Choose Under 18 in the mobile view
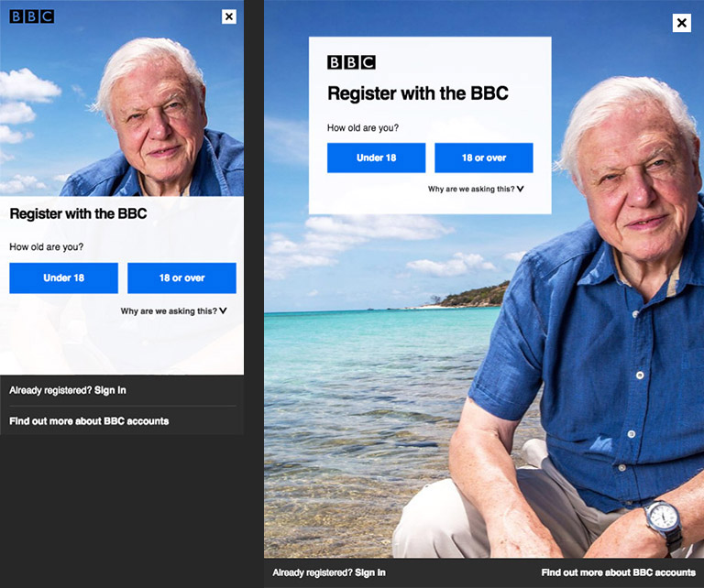Viewport: 704px width, 588px height. pos(64,278)
